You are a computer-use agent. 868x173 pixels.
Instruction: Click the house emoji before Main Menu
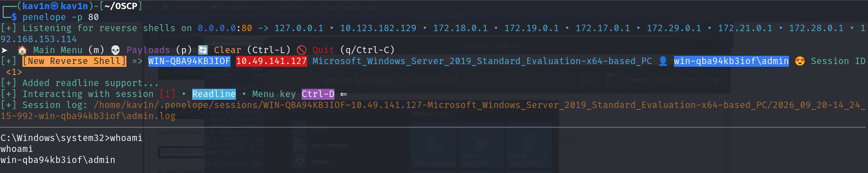click(x=22, y=50)
